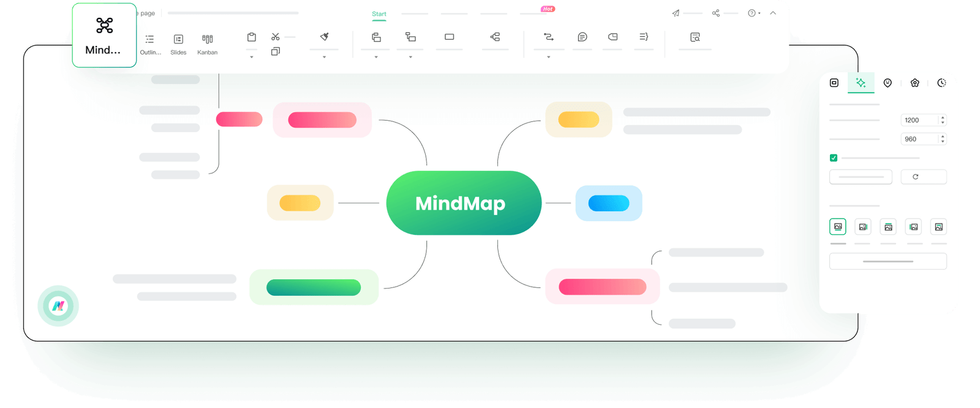Expand the paste options dropdown arrow
The width and height of the screenshot is (980, 408).
pyautogui.click(x=252, y=57)
